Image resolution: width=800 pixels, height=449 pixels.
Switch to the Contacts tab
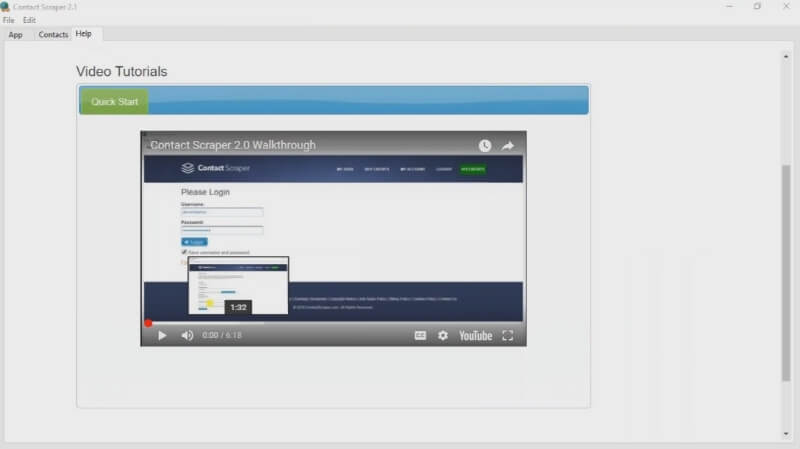pyautogui.click(x=53, y=35)
